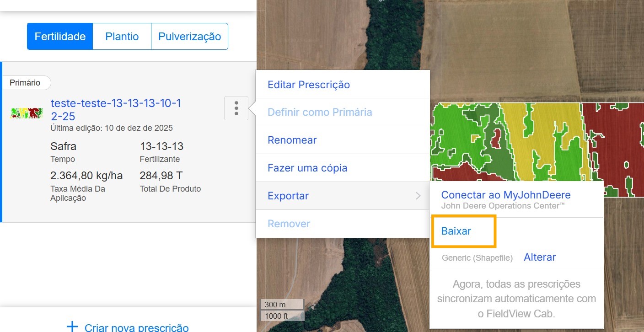The height and width of the screenshot is (332, 644).
Task: Click Criar nova prescrição
Action: coord(136,327)
